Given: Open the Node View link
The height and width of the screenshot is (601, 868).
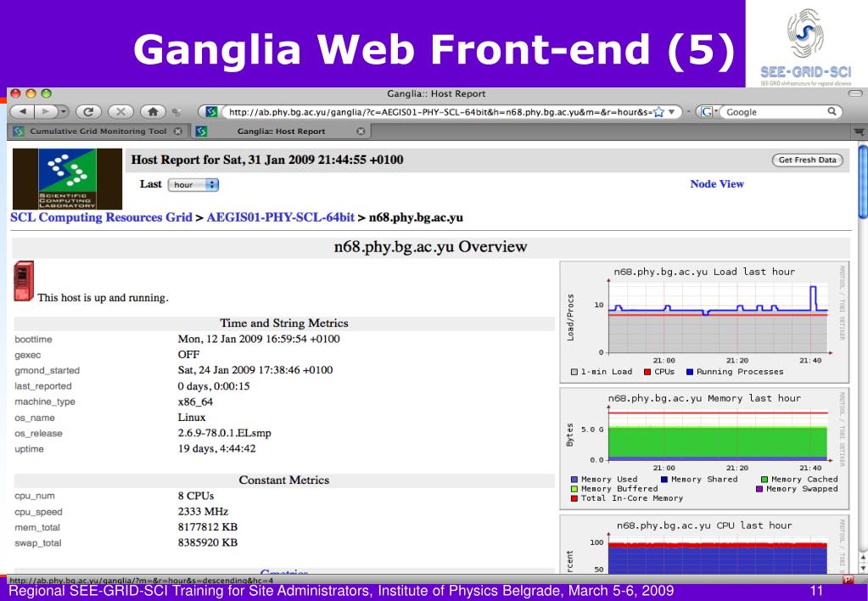Looking at the screenshot, I should [717, 184].
